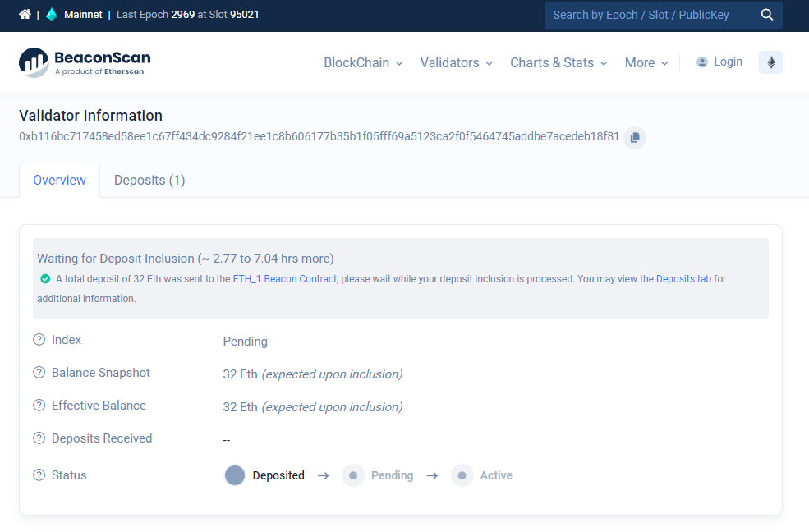This screenshot has width=809, height=532.
Task: Click the 'Active' status label
Action: [x=496, y=475]
